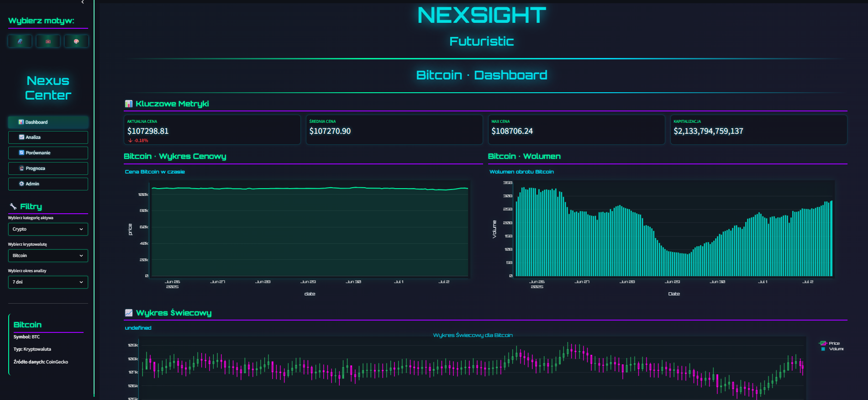The image size is (868, 400).
Task: Click the Max Cena metric card
Action: click(x=576, y=130)
